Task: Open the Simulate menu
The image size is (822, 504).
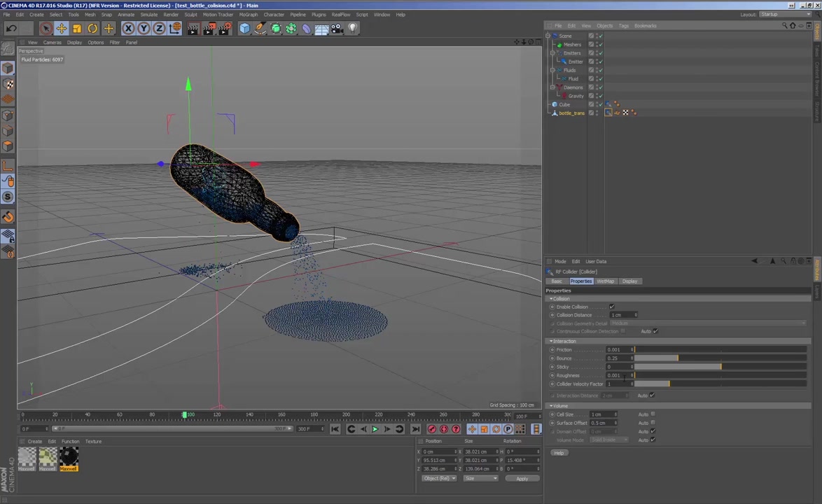Action: [x=148, y=14]
